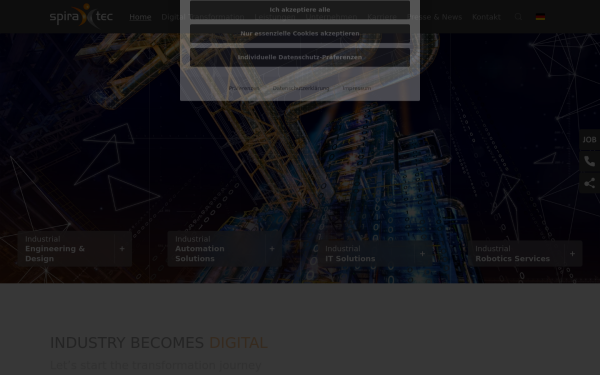Open Kontakt menu item
The height and width of the screenshot is (375, 600).
(x=486, y=17)
